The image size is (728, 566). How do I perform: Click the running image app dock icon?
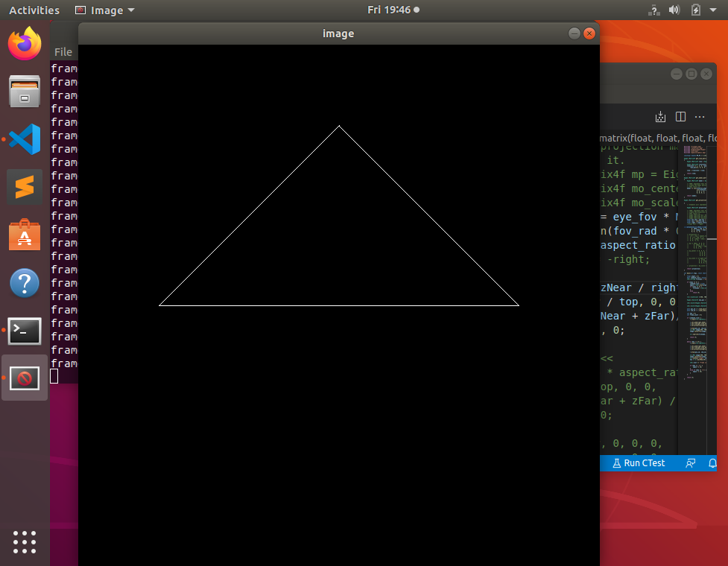pyautogui.click(x=25, y=378)
